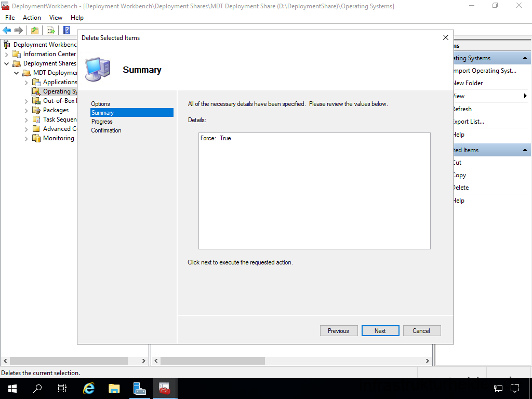This screenshot has width=532, height=399.
Task: Expand the Information Center tree node
Action: 6,54
